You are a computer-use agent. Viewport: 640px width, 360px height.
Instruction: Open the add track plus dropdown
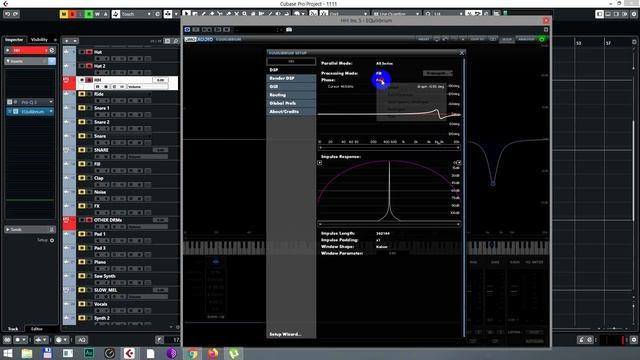pos(70,41)
